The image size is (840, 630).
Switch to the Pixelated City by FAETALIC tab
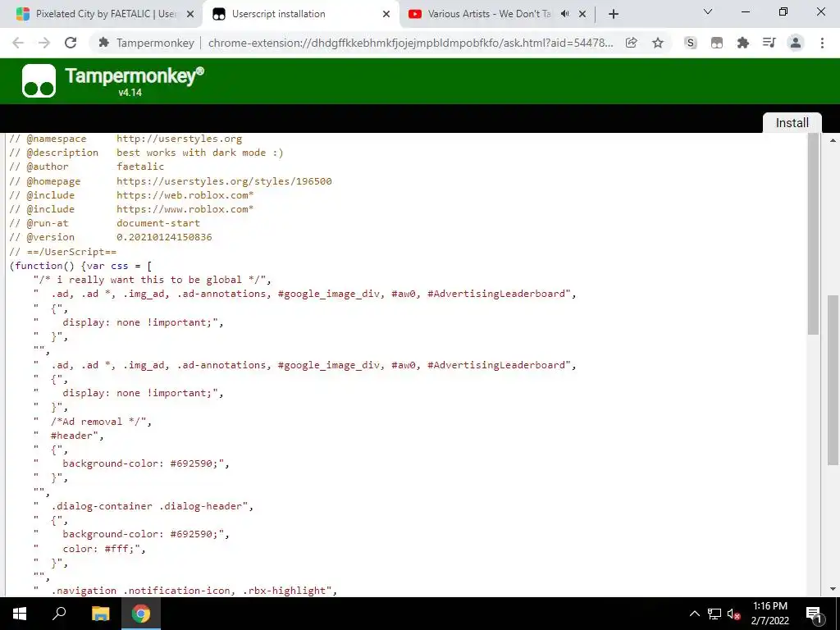pyautogui.click(x=105, y=14)
